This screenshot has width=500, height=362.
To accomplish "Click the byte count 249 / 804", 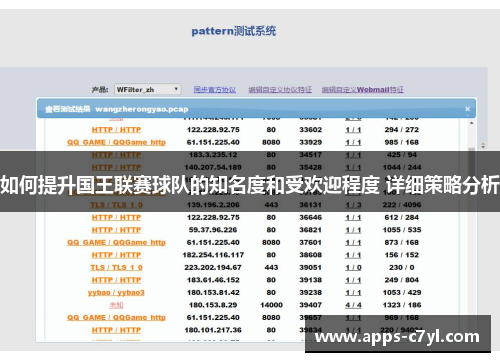I will point(402,280).
